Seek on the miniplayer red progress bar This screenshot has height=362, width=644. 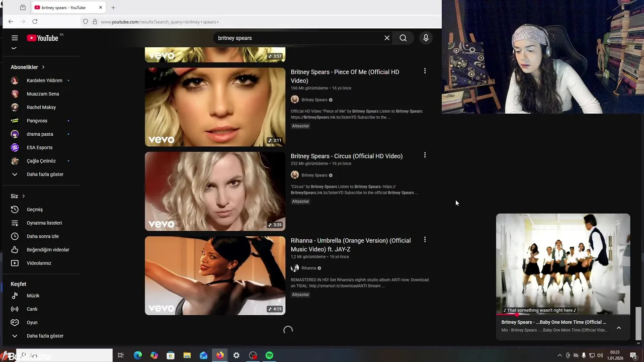click(563, 315)
